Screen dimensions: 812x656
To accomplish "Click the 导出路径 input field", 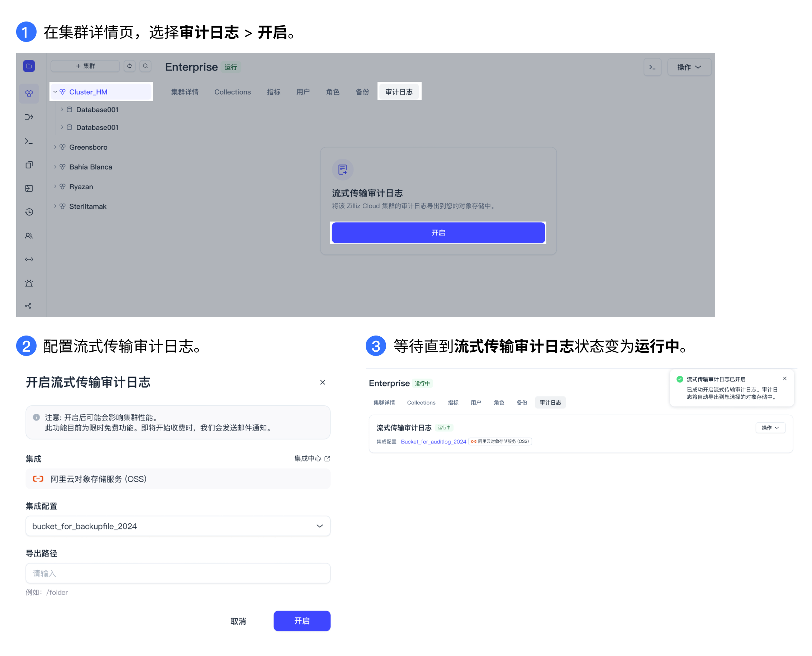I will click(x=178, y=573).
